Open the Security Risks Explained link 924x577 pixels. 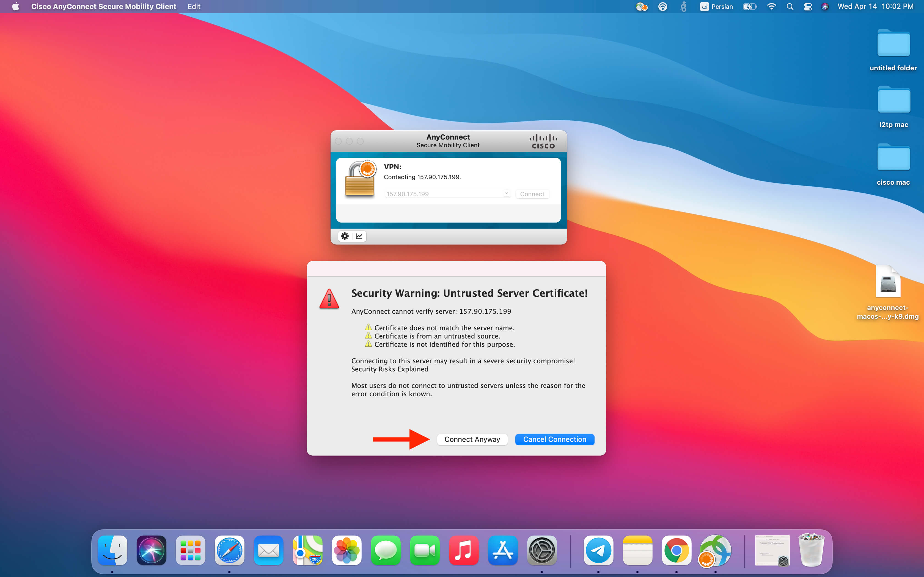pyautogui.click(x=389, y=369)
